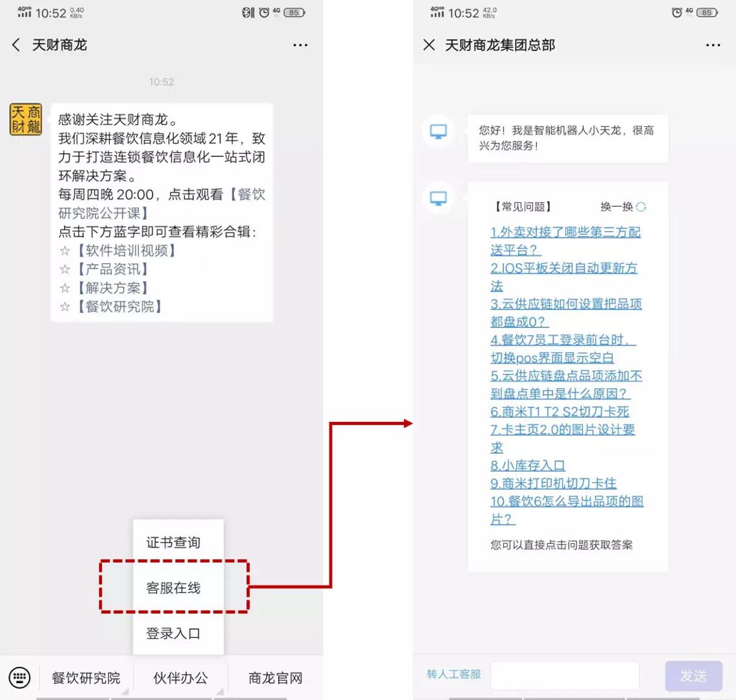Focus the chat message input field
The width and height of the screenshot is (736, 700).
565,675
